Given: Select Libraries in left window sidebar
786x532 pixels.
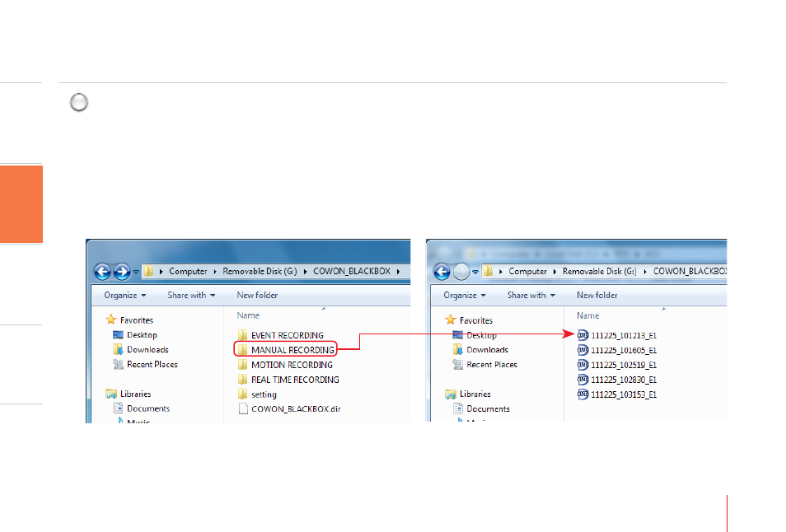Looking at the screenshot, I should point(129,394).
